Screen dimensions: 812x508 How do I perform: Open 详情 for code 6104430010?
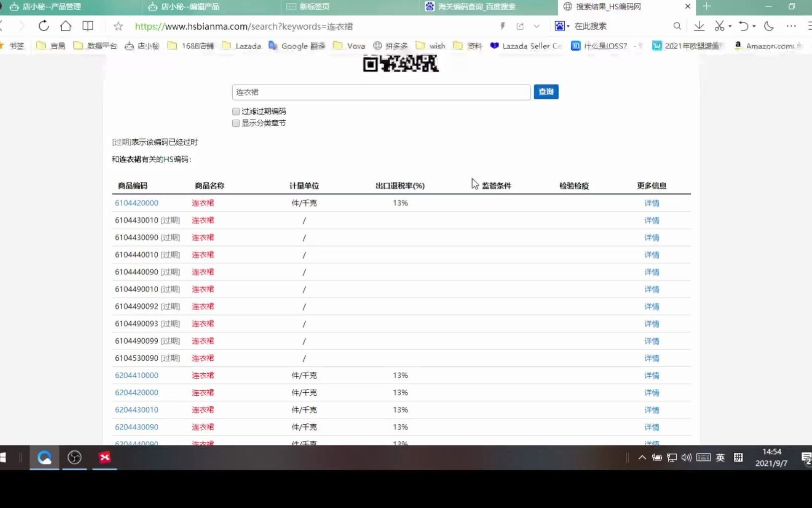click(651, 220)
